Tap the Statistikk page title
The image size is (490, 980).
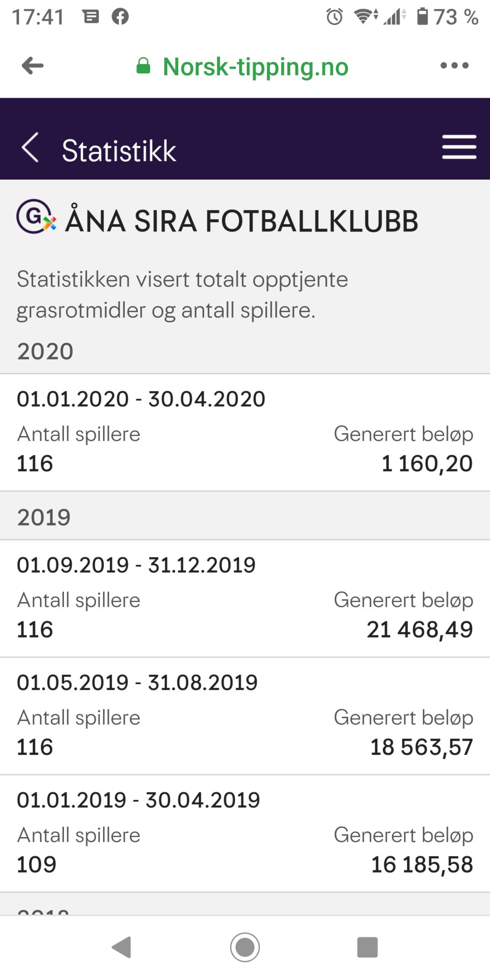click(x=119, y=151)
